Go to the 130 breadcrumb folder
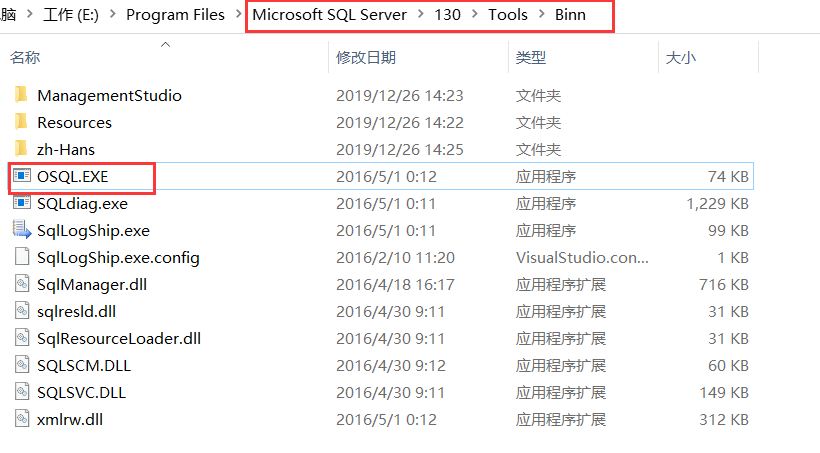820x453 pixels. 447,14
